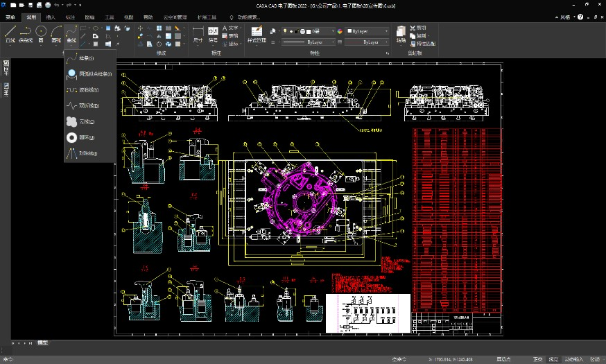The width and height of the screenshot is (606, 364).
Task: Open the 样式管理 style manager
Action: click(x=257, y=35)
